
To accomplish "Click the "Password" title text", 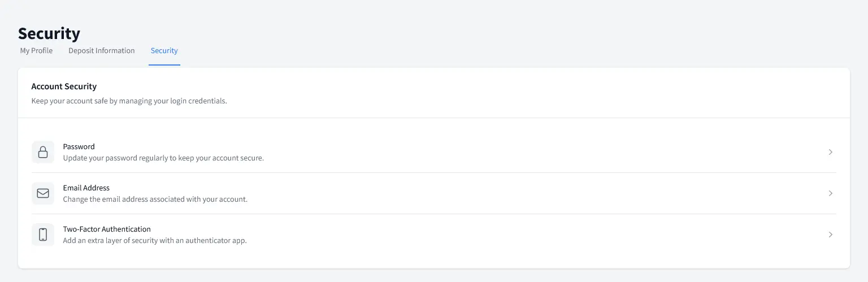I will point(79,146).
